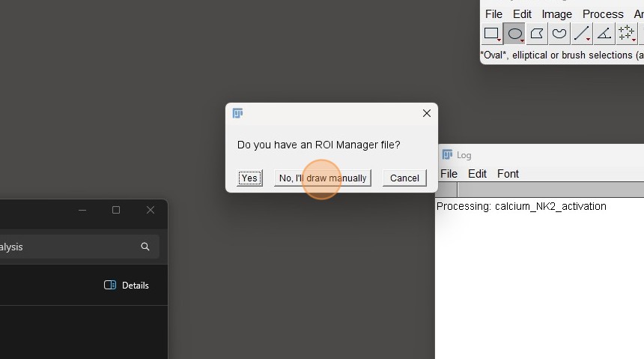Select the Multi-point tool
The height and width of the screenshot is (359, 644).
[626, 34]
